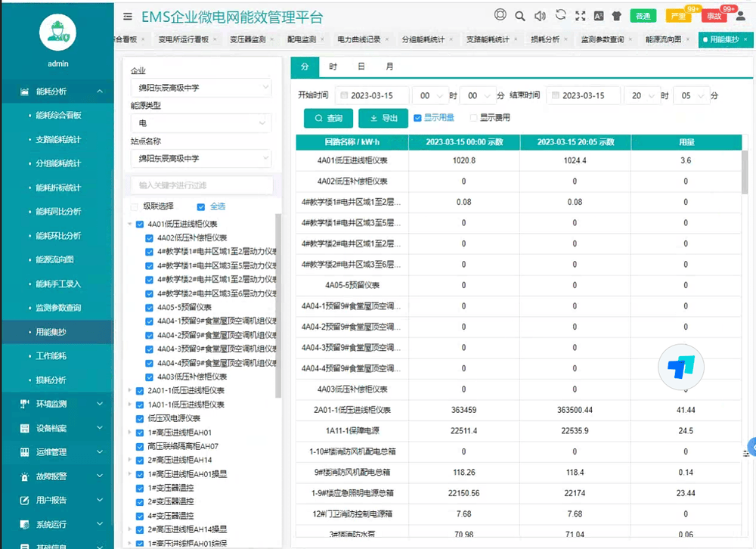Toggle the 全选 checkbox
The width and height of the screenshot is (756, 549).
pos(200,206)
